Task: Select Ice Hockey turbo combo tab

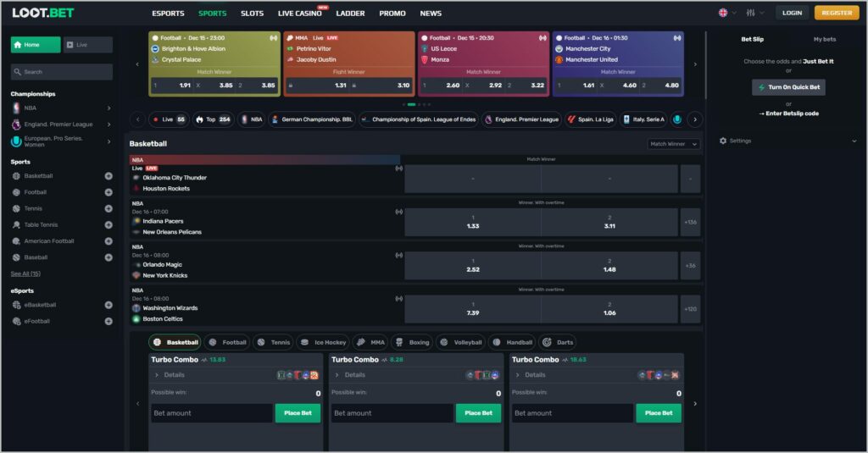Action: click(x=323, y=342)
